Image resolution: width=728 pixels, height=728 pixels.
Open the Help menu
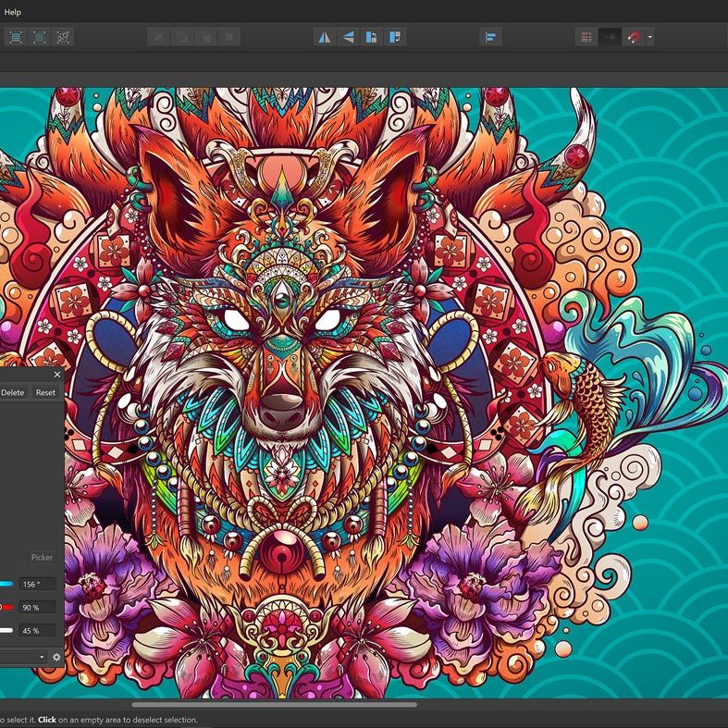[13, 12]
